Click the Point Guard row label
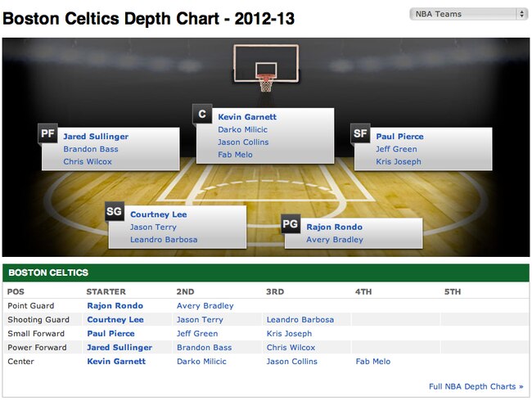This screenshot has width=532, height=401. [x=31, y=306]
